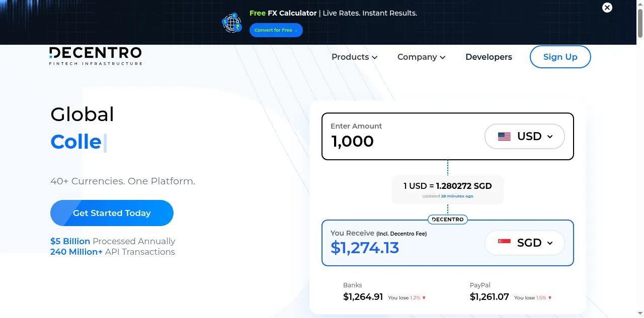This screenshot has height=318, width=644.
Task: Click the globe currency icon in banner
Action: (x=232, y=23)
